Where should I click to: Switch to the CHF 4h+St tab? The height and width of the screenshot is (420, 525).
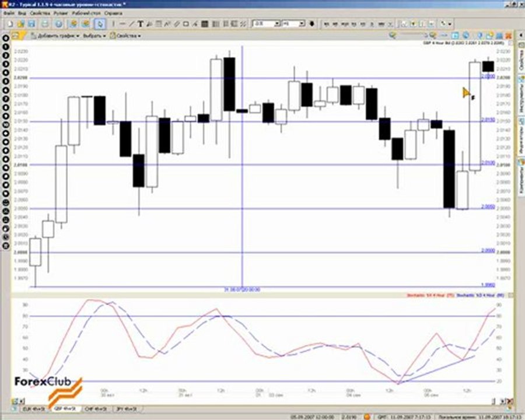click(96, 409)
